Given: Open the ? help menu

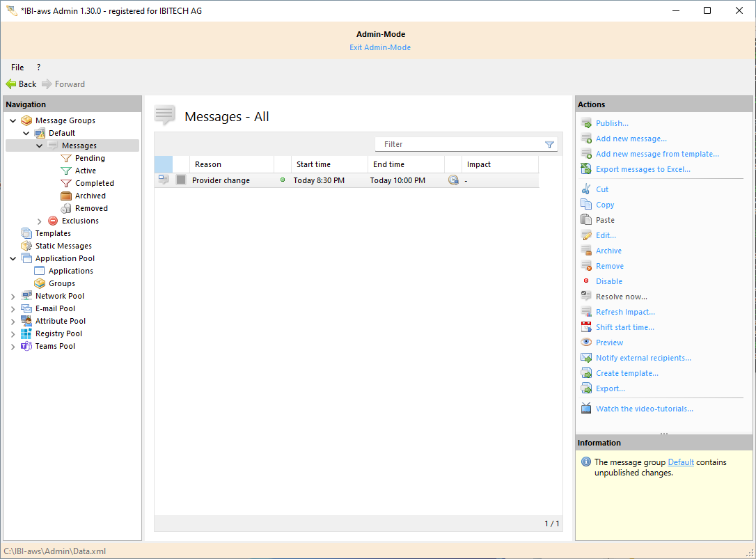Looking at the screenshot, I should click(38, 68).
